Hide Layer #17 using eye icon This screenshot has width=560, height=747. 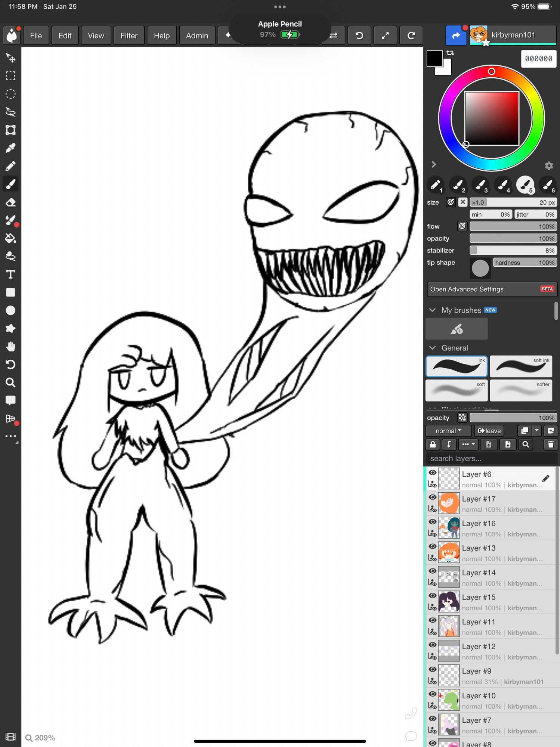point(432,498)
